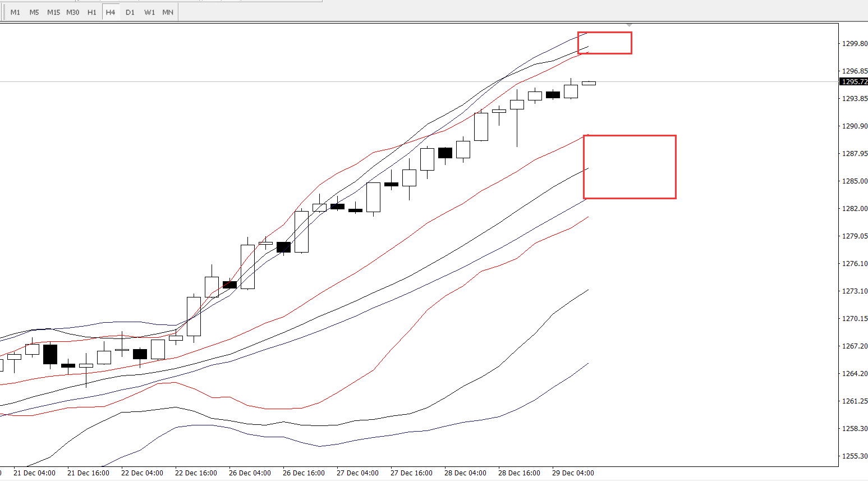Image resolution: width=868 pixels, height=481 pixels.
Task: Click the 1295.72 current price label
Action: point(854,82)
